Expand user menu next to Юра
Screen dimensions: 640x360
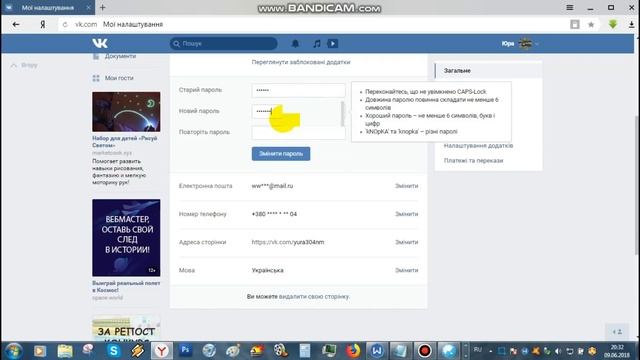[x=537, y=44]
